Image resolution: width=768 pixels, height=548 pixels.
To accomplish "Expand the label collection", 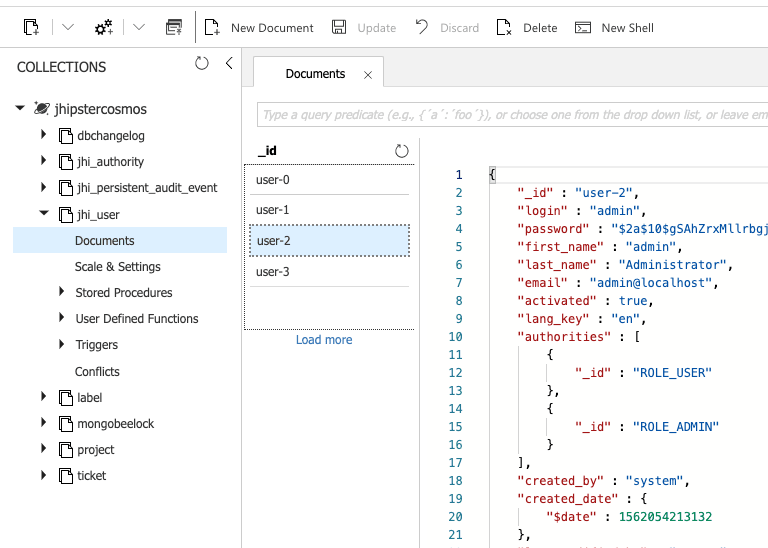I will tap(44, 396).
